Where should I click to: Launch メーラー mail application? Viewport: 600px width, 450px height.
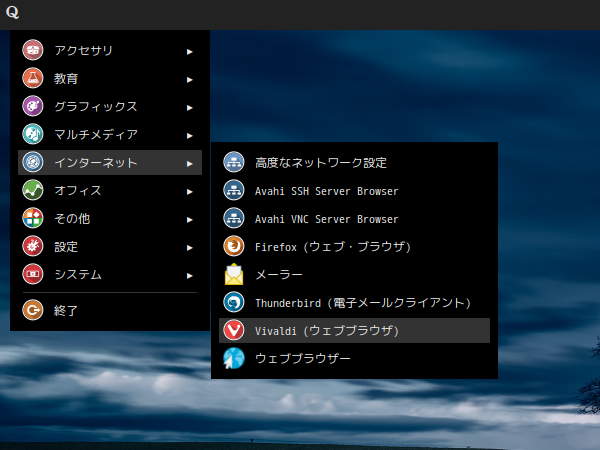point(354,274)
